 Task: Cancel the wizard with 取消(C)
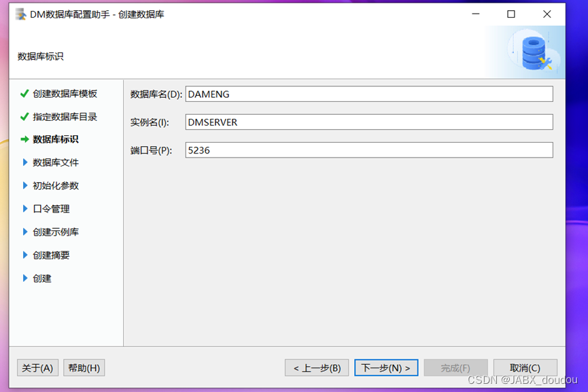click(525, 368)
